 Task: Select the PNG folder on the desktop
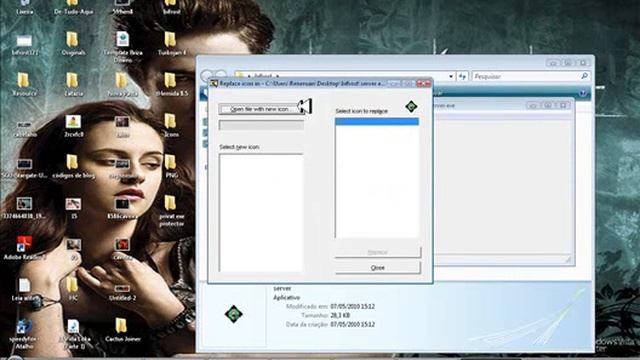(x=171, y=166)
